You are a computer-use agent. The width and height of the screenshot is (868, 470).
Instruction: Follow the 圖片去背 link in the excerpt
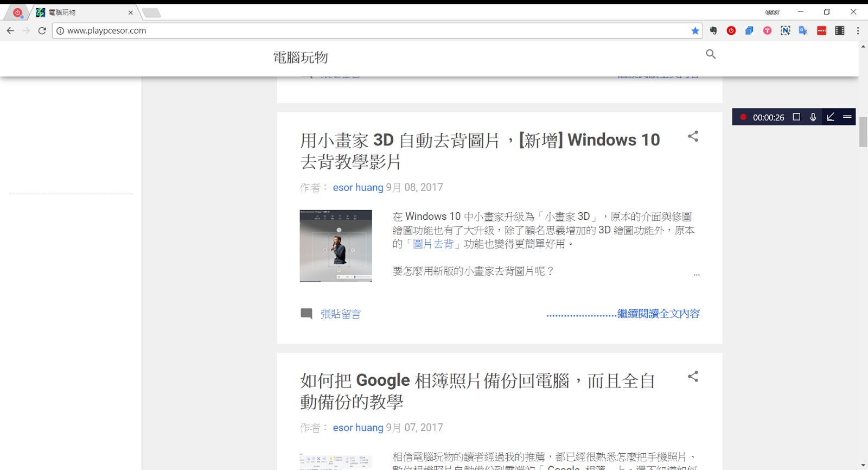(x=433, y=244)
